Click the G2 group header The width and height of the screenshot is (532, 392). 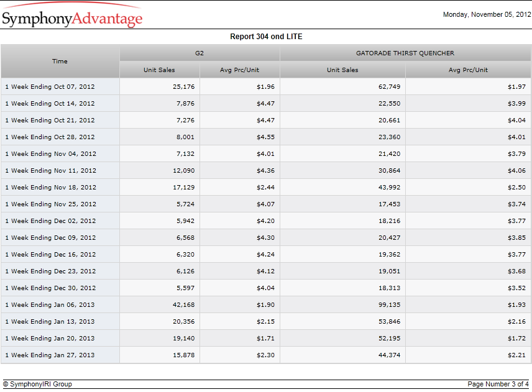tap(199, 53)
